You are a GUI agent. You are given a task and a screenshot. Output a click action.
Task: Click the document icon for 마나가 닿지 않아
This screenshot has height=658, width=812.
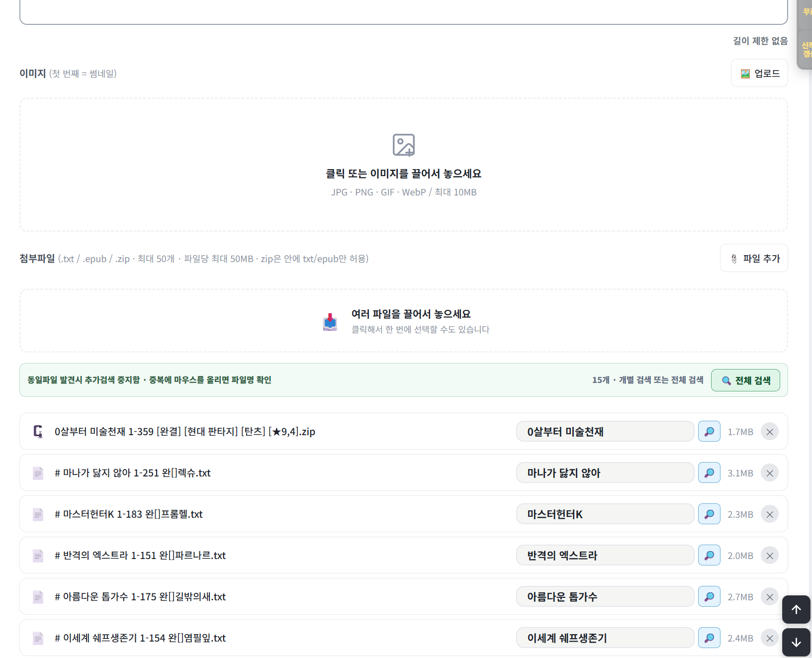(38, 473)
